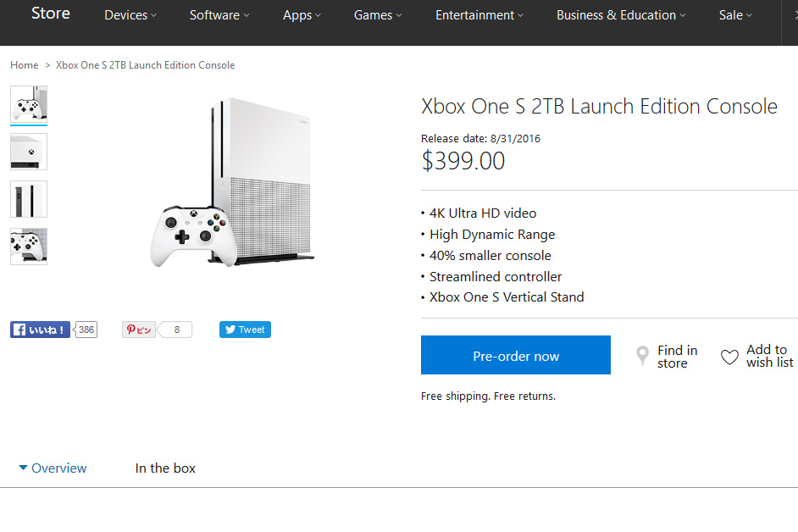Open the Software dropdown menu

coord(219,15)
